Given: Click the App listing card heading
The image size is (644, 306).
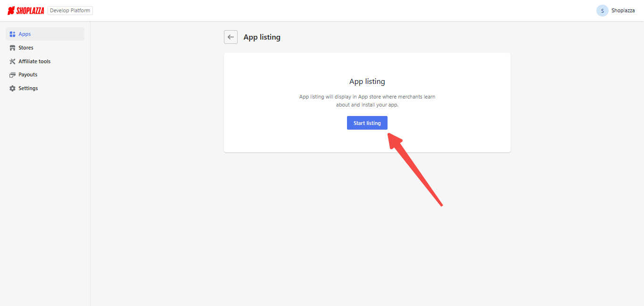Looking at the screenshot, I should point(367,82).
